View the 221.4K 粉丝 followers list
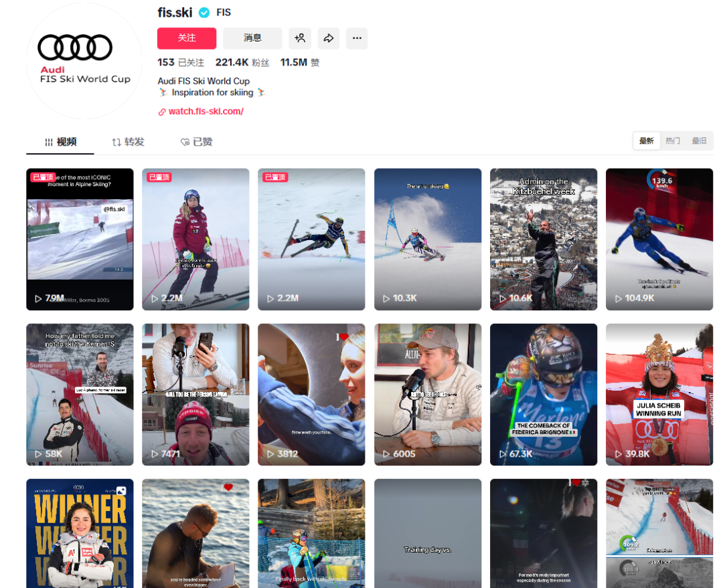This screenshot has height=588, width=723. coord(242,62)
